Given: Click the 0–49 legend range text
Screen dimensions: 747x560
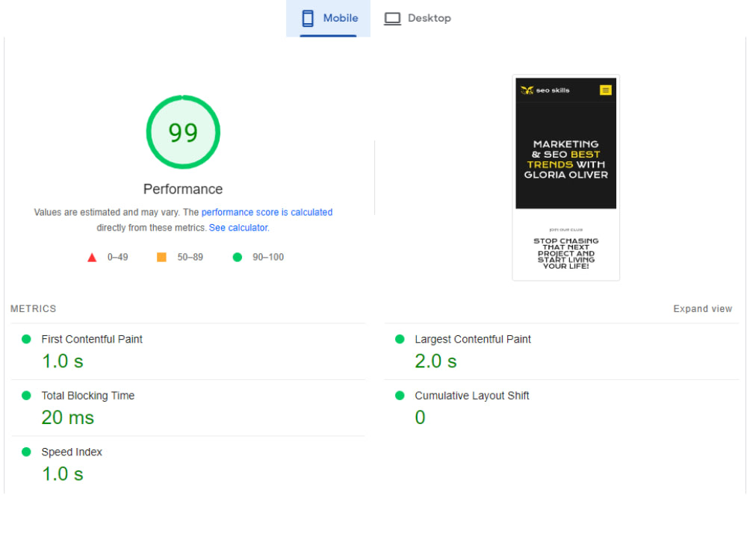Looking at the screenshot, I should coord(118,257).
